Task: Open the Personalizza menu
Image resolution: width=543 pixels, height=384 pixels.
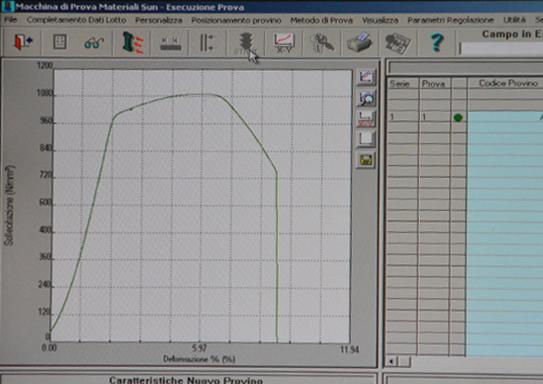Action: point(159,20)
